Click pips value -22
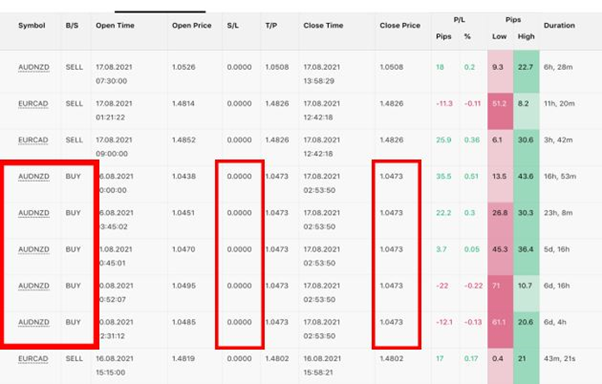 click(442, 286)
